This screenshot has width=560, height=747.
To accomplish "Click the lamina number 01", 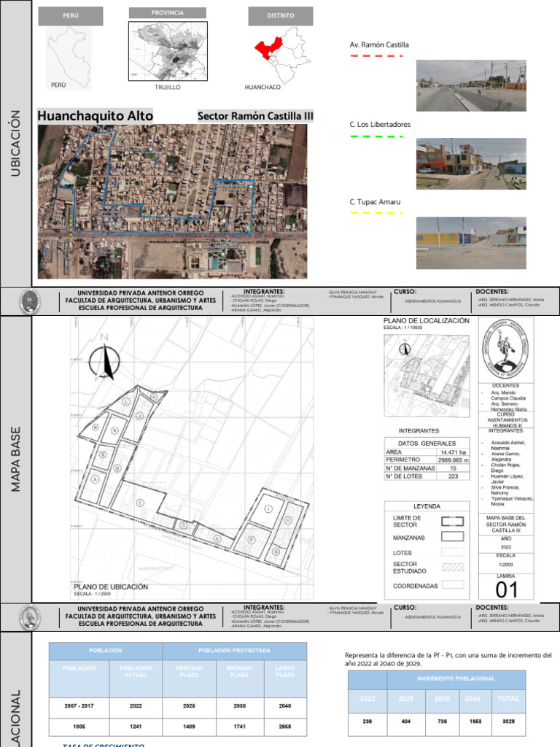I will (506, 589).
